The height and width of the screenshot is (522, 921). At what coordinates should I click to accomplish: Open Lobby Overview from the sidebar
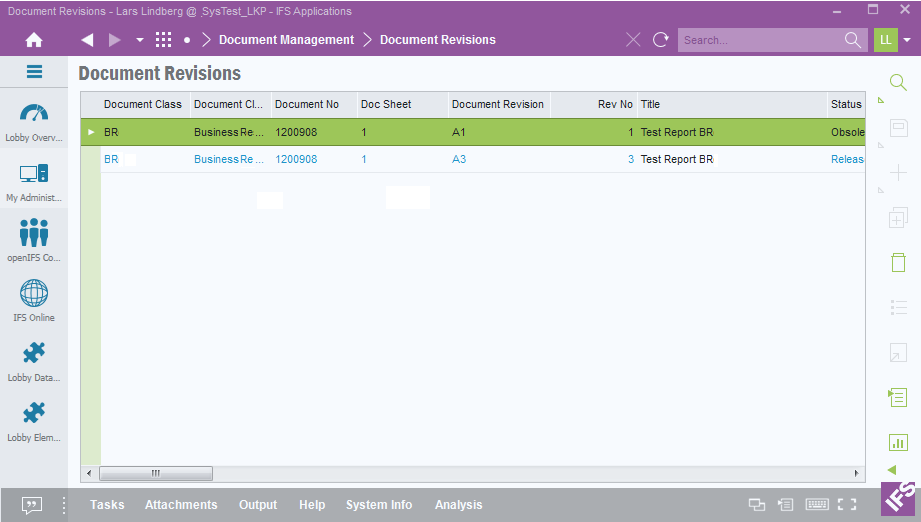pos(34,121)
